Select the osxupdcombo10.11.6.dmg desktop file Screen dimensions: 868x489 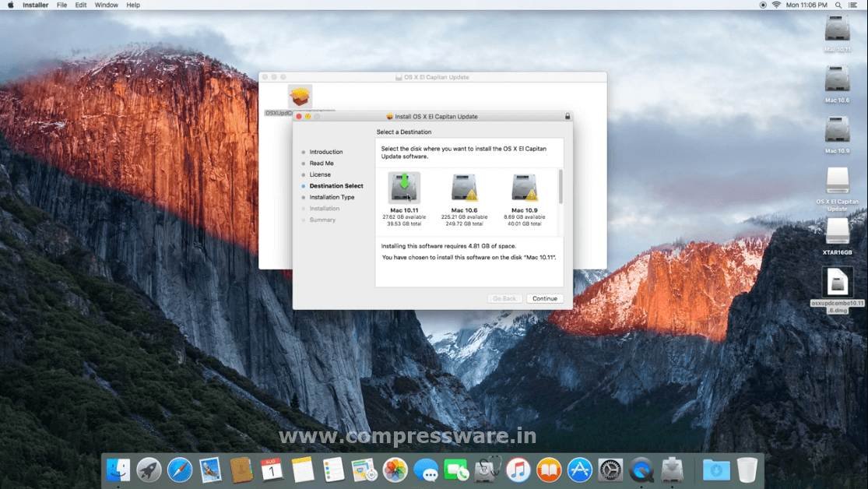pos(837,283)
